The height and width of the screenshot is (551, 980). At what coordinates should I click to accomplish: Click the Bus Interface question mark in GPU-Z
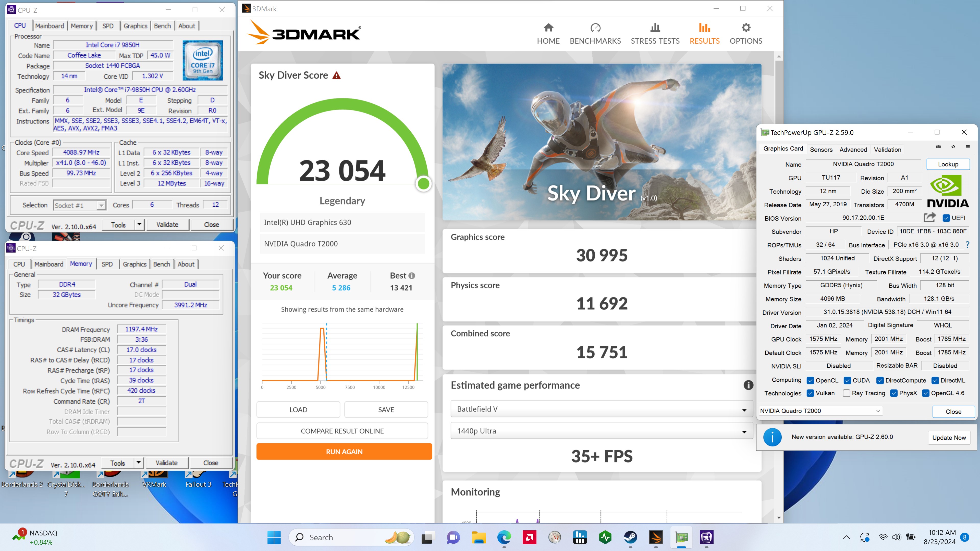tap(967, 245)
